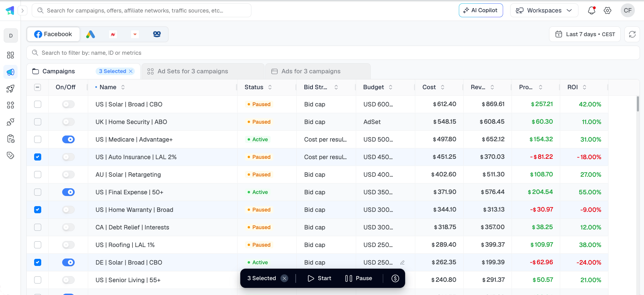Turn off the US | Medicare | Advantage+ switch
Screen dimensions: 644x295
68,140
